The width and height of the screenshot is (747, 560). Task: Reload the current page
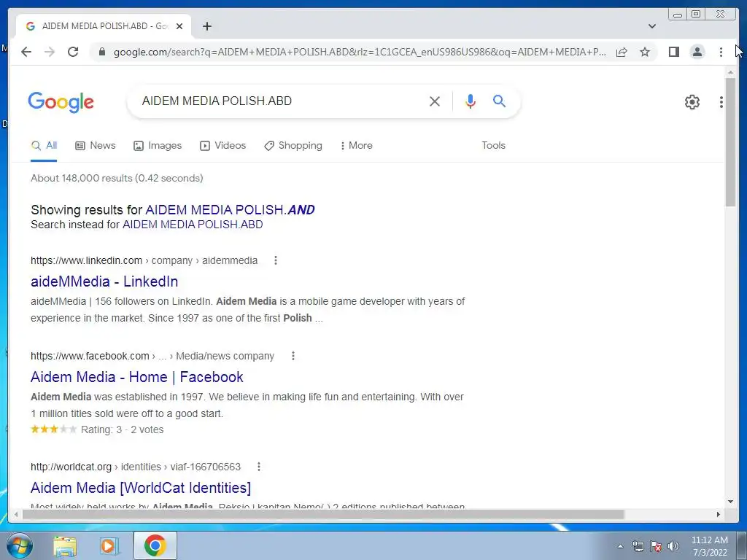73,52
